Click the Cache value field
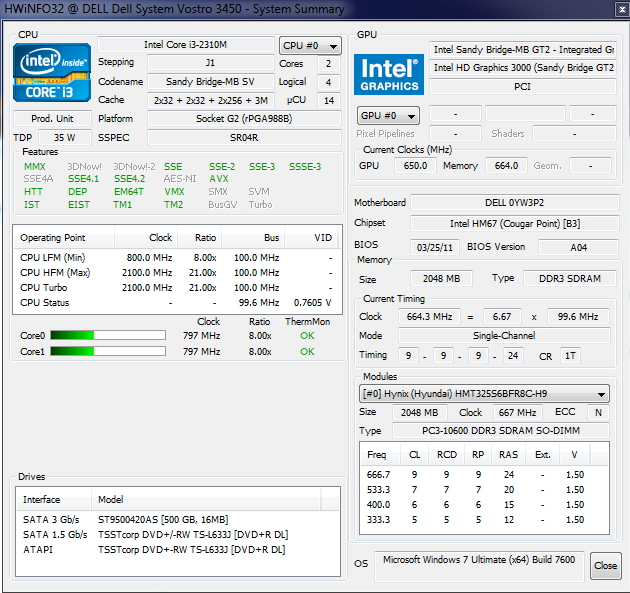 pos(211,100)
